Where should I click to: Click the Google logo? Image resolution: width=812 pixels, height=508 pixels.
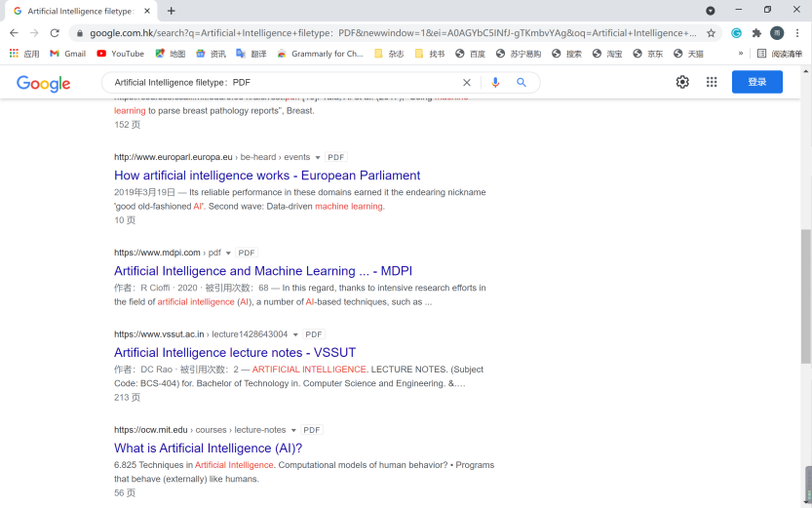coord(44,84)
